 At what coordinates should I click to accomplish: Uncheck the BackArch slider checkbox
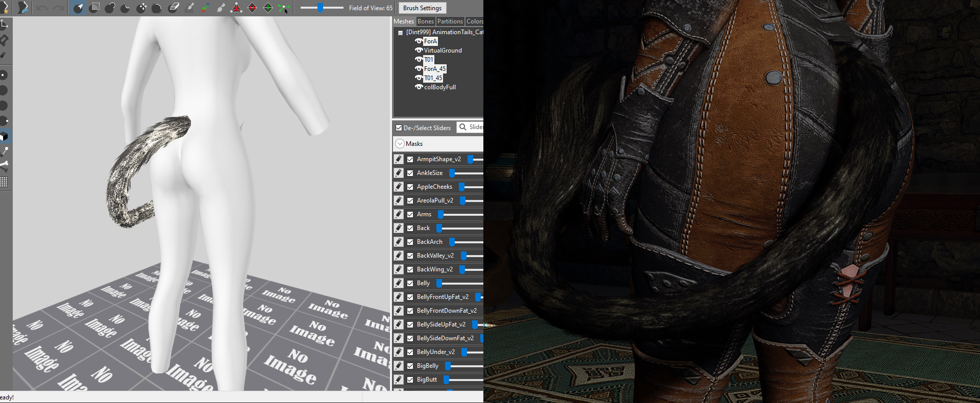point(410,242)
